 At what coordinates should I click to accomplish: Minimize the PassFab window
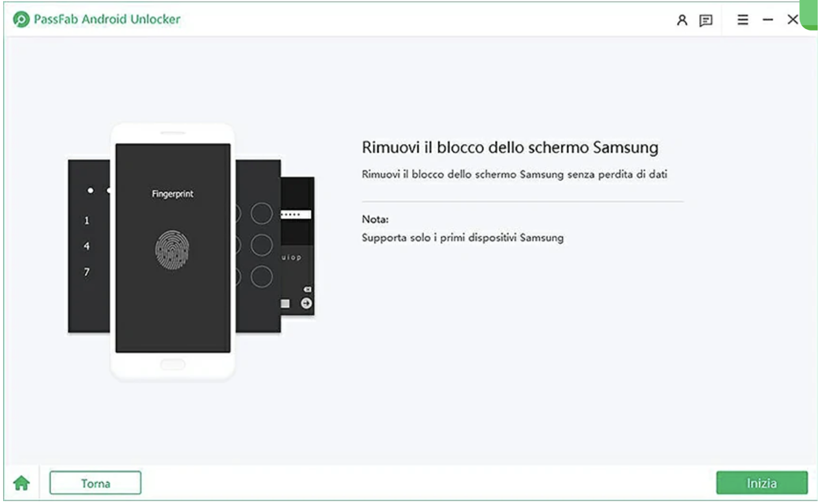click(x=768, y=20)
